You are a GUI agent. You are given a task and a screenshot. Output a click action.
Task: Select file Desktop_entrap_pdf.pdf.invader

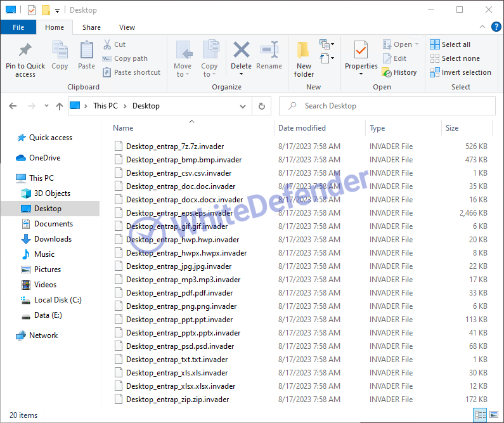179,293
